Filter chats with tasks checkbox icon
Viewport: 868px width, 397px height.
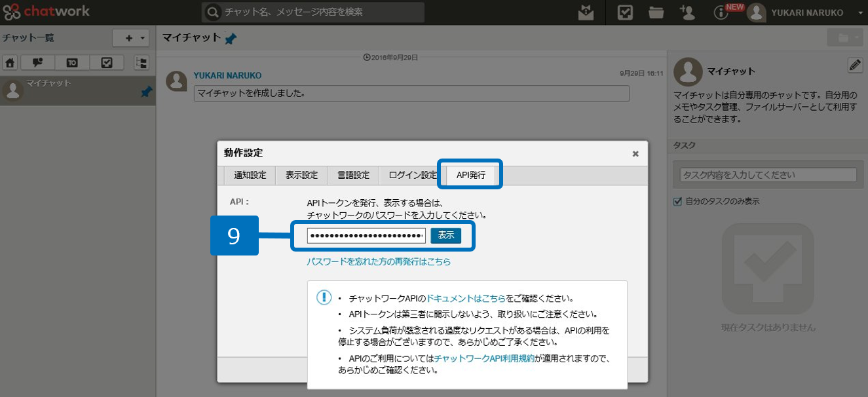[x=107, y=63]
